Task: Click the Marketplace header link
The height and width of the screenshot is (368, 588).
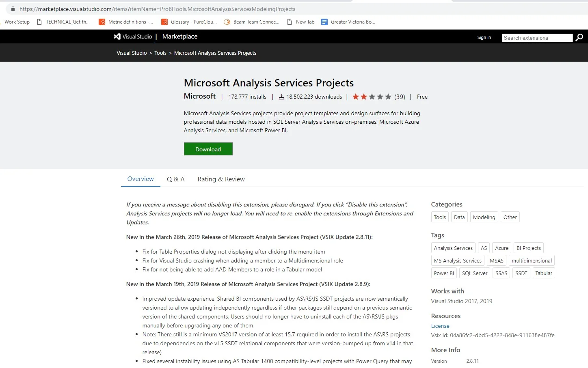Action: coord(180,37)
